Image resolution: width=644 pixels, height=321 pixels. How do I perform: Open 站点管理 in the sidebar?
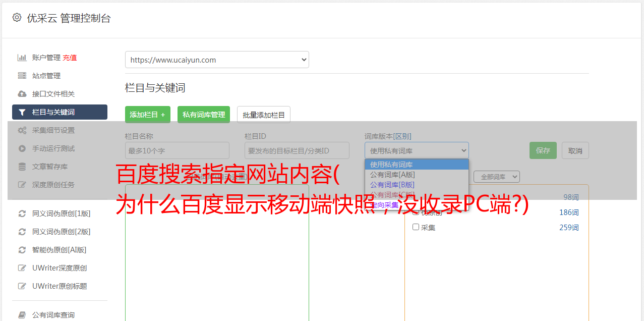tap(46, 76)
